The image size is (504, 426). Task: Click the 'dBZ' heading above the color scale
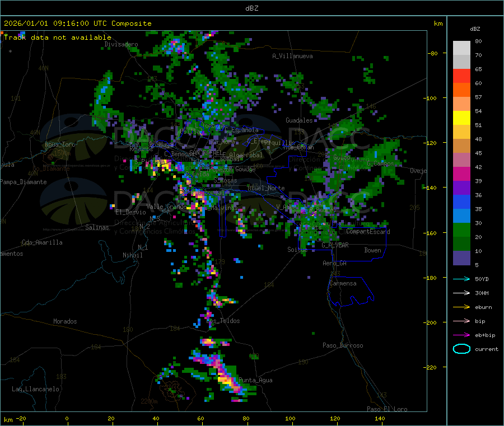pos(475,29)
